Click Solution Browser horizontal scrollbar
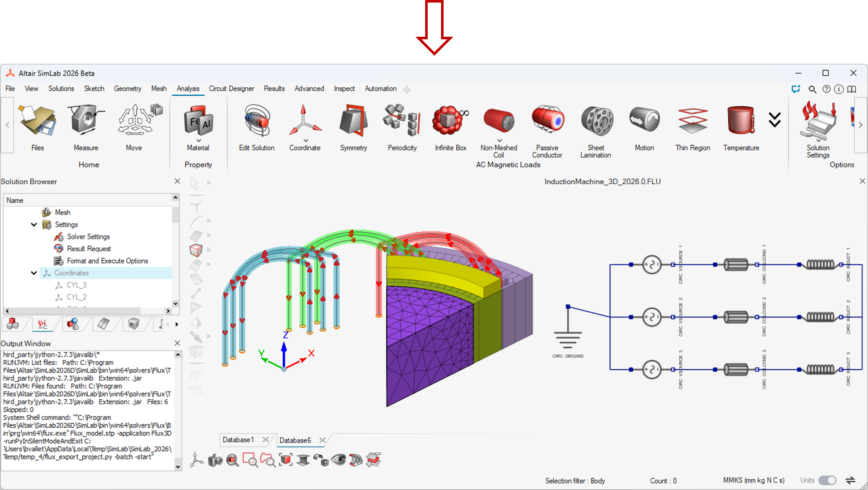 [x=76, y=311]
